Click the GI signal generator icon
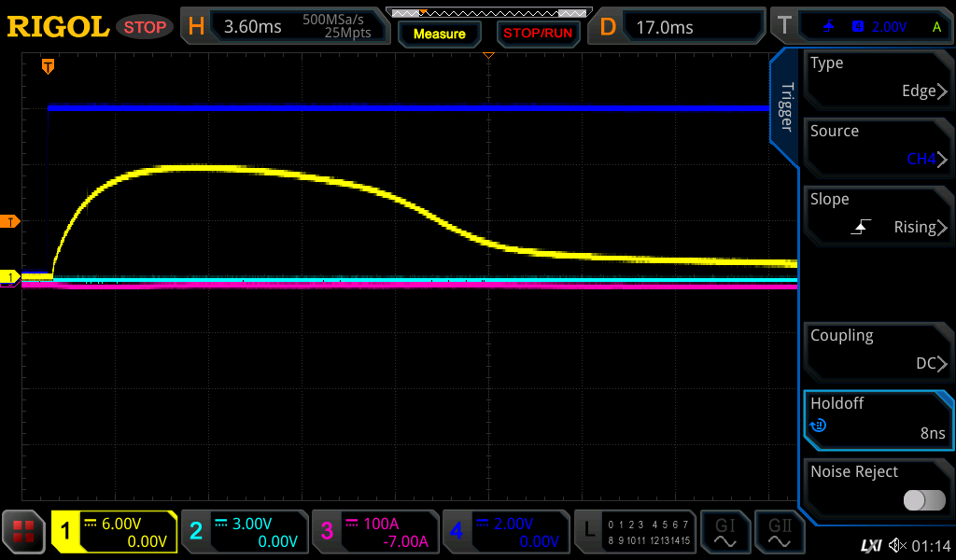Screen dimensions: 956x560 click(x=724, y=532)
